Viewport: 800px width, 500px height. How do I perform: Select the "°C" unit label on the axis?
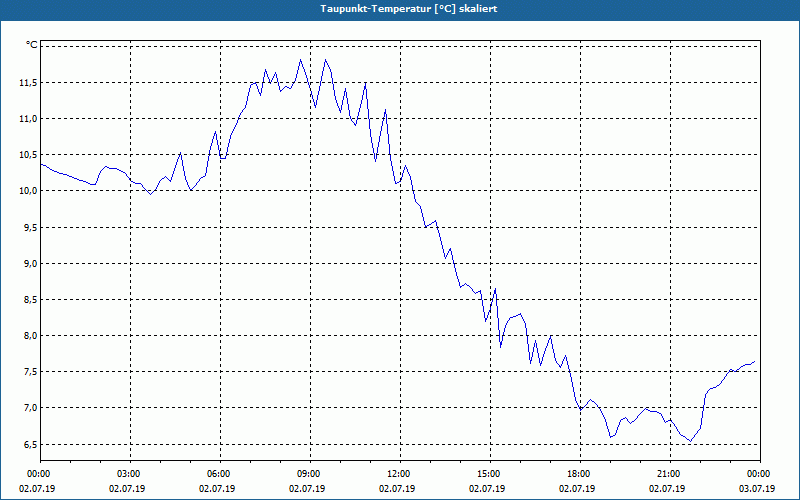[32, 45]
